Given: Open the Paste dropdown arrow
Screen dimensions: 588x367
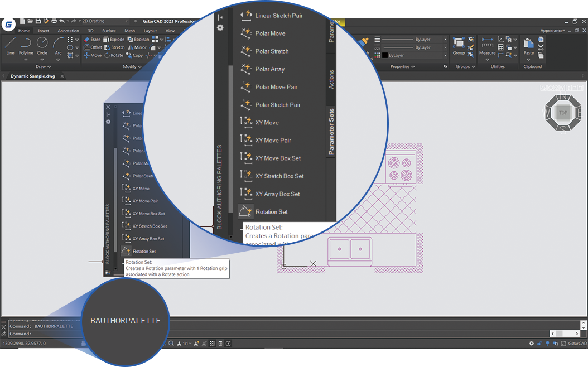Looking at the screenshot, I should (x=528, y=60).
